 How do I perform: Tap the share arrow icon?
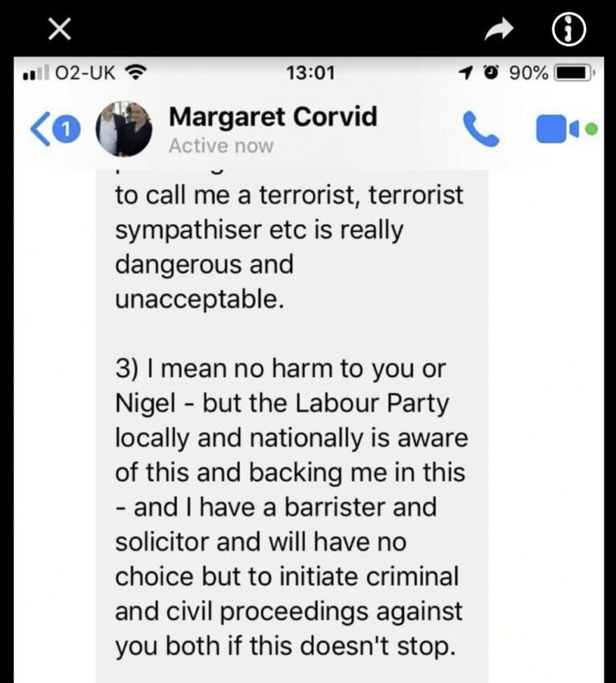(x=499, y=29)
